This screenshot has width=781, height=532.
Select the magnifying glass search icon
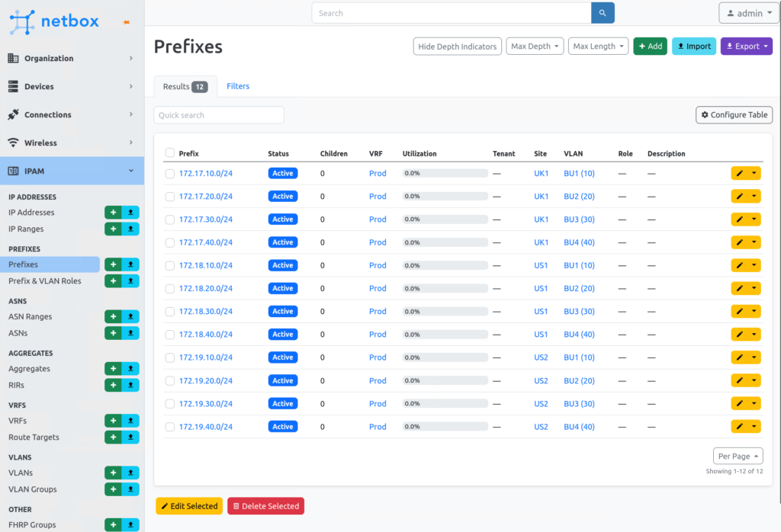[603, 13]
